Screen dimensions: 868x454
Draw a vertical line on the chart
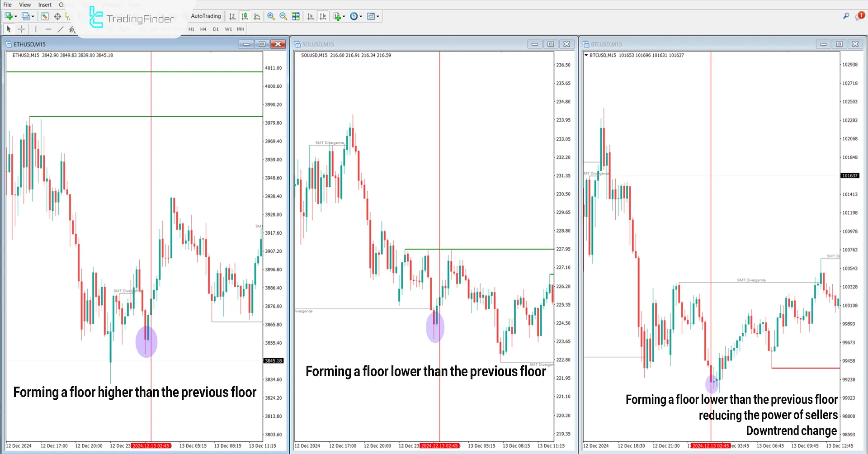(x=36, y=29)
